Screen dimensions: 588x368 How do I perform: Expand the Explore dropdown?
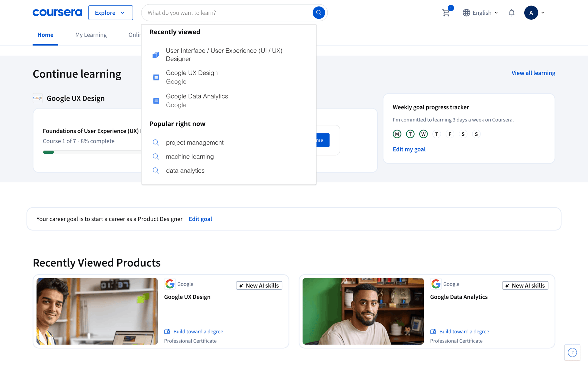click(111, 13)
